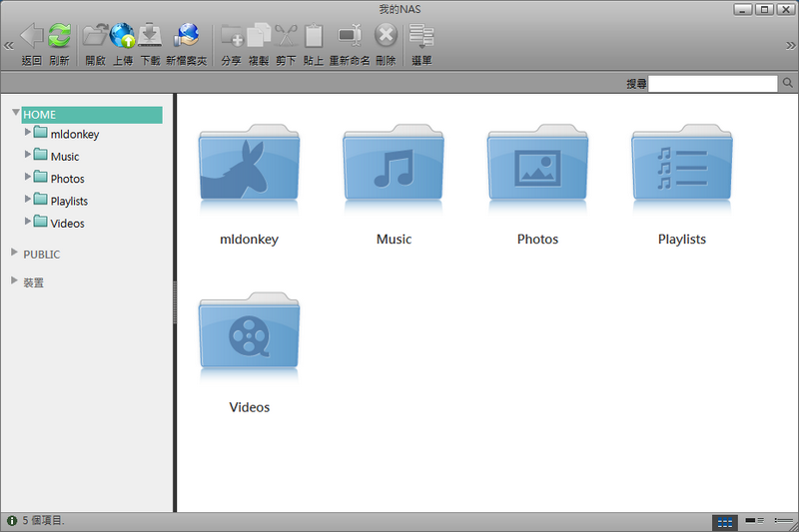Click the 下載 (Download) toolbar icon
The image size is (799, 532).
coord(150,36)
